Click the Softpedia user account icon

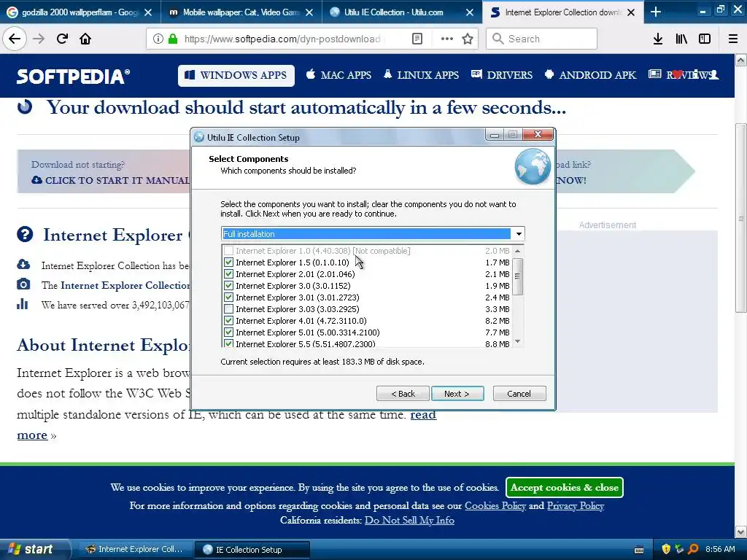click(713, 75)
